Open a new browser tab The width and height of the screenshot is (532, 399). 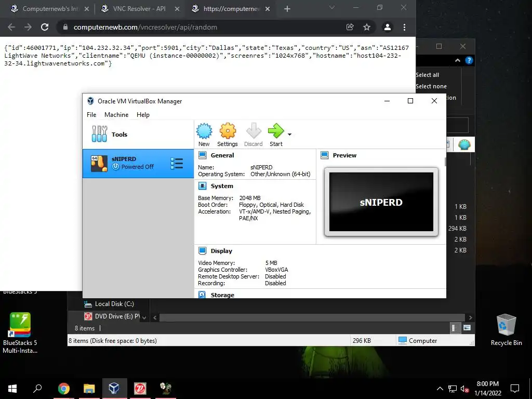pos(287,9)
